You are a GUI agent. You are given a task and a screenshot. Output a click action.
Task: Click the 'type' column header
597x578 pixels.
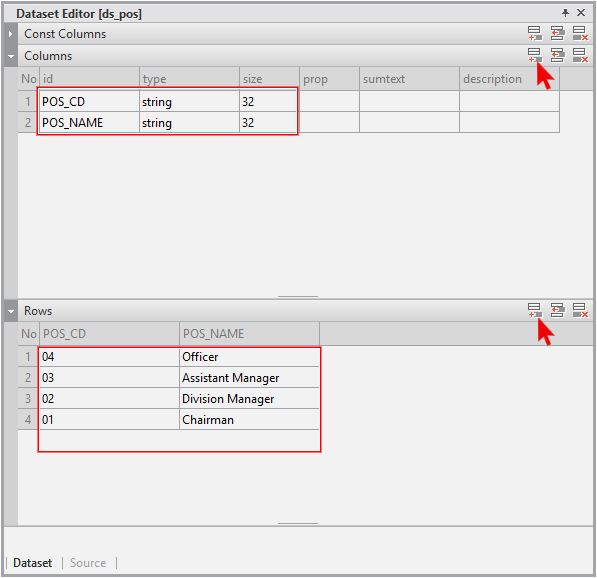190,79
